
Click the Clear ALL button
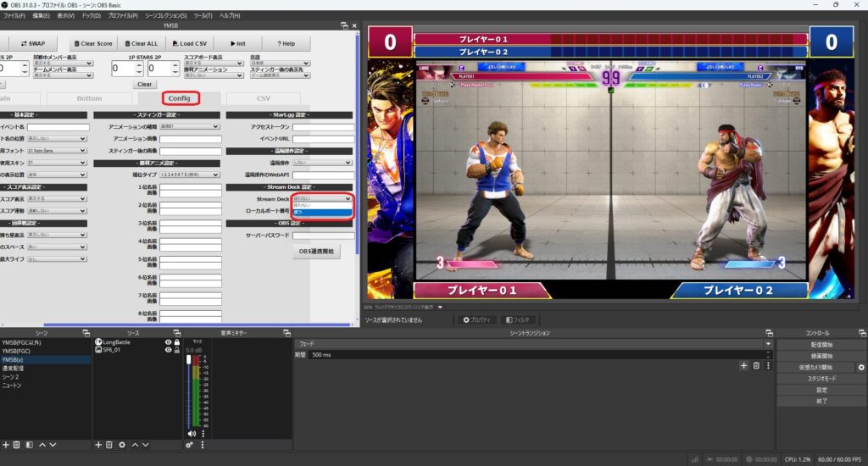142,44
